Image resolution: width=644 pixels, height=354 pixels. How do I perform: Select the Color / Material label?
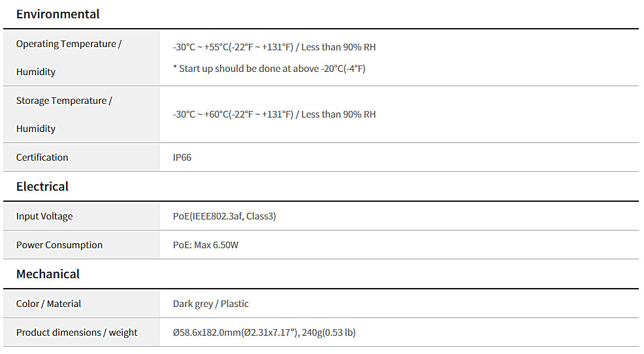point(48,304)
